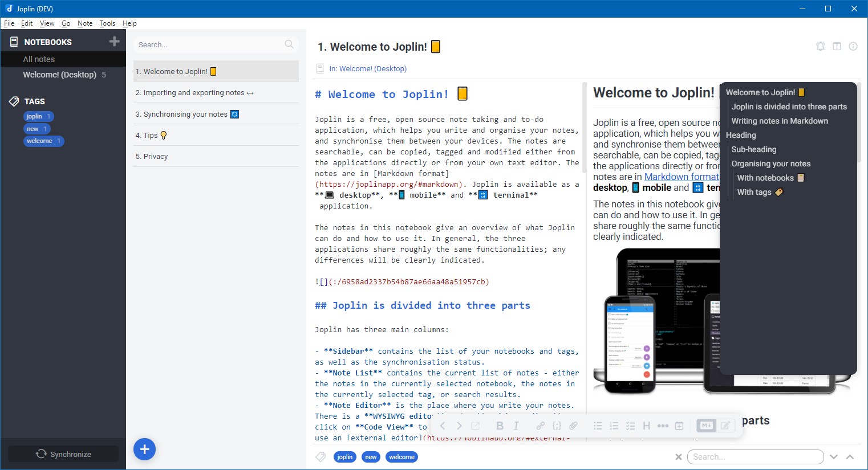Close the in-note search bar
Viewport: 868px width, 470px height.
tap(678, 457)
